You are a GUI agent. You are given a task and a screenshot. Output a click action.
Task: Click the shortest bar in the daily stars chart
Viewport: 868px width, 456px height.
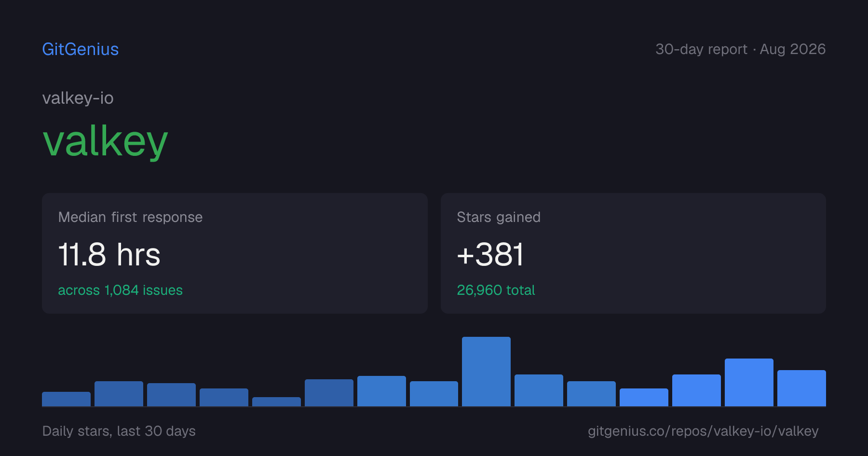click(x=276, y=401)
